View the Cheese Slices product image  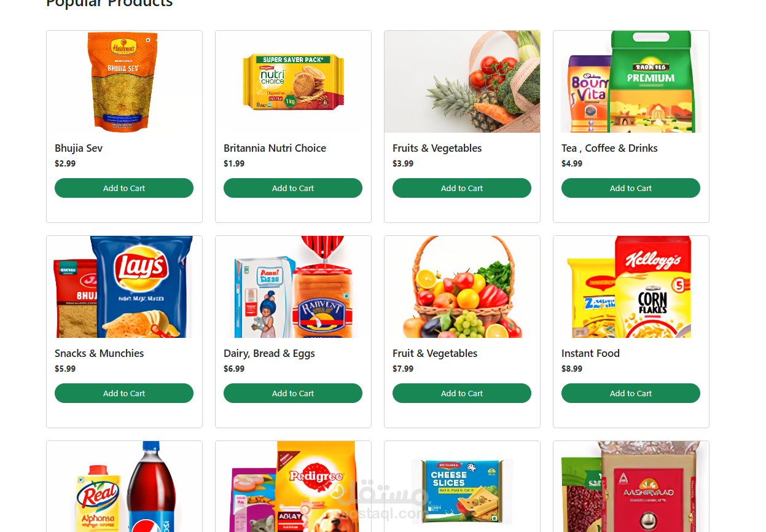462,487
